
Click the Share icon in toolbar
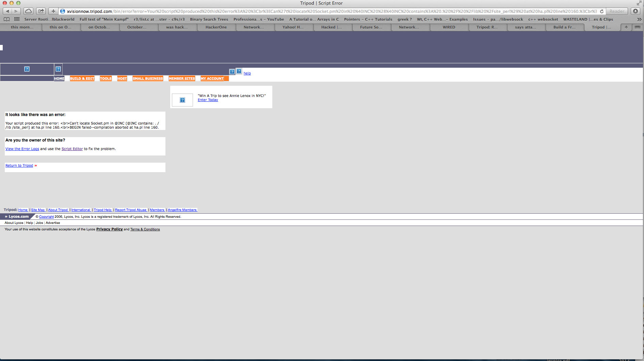tap(41, 11)
